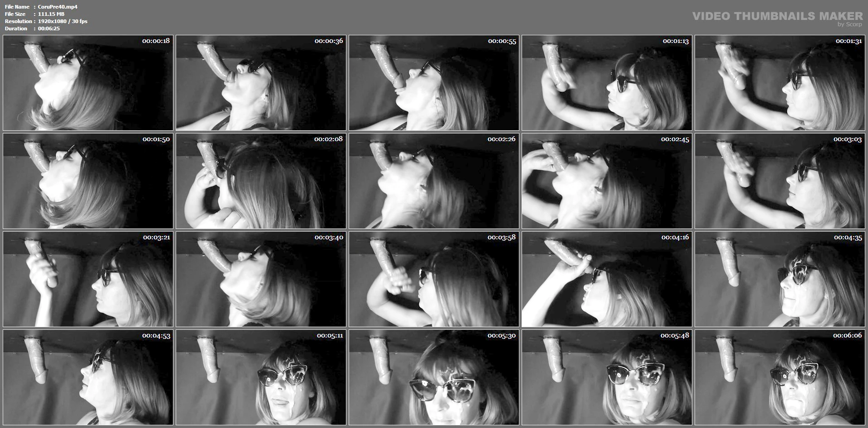Select the frame at 00:02:26
This screenshot has width=868, height=428.
click(434, 181)
